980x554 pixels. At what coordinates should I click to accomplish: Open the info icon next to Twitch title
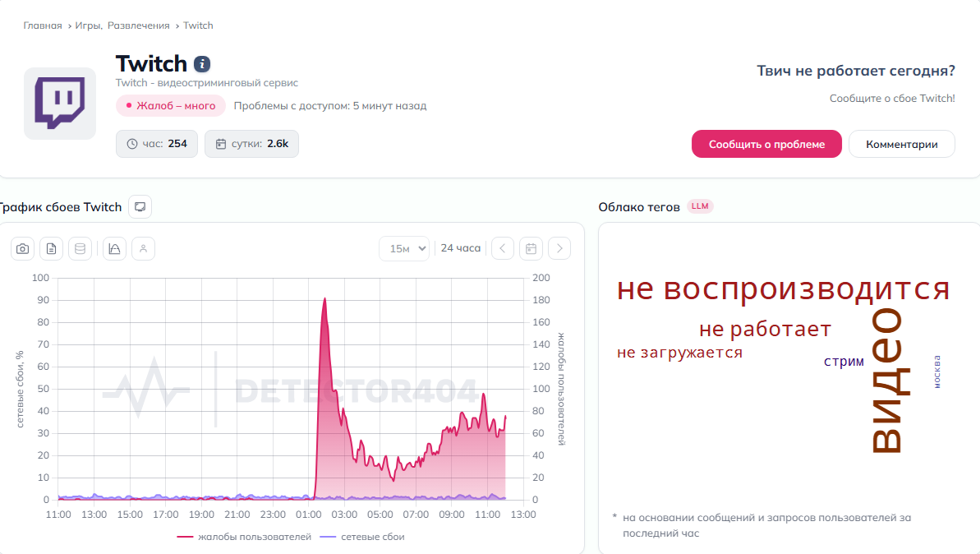[x=202, y=64]
